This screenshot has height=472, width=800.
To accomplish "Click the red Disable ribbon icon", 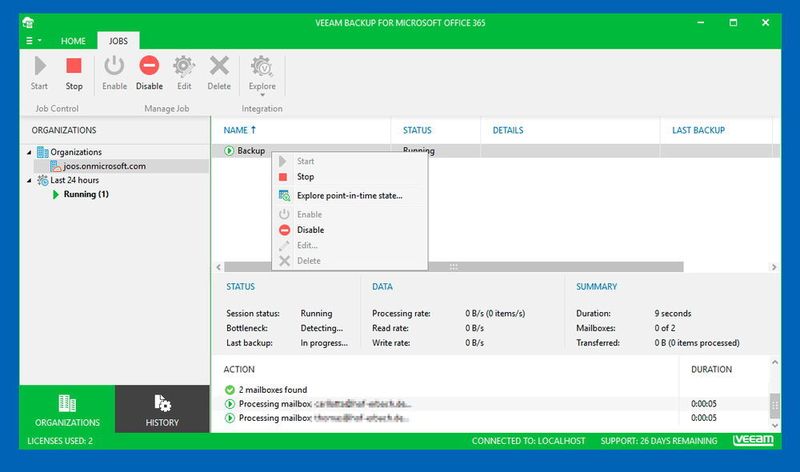I will click(x=149, y=66).
